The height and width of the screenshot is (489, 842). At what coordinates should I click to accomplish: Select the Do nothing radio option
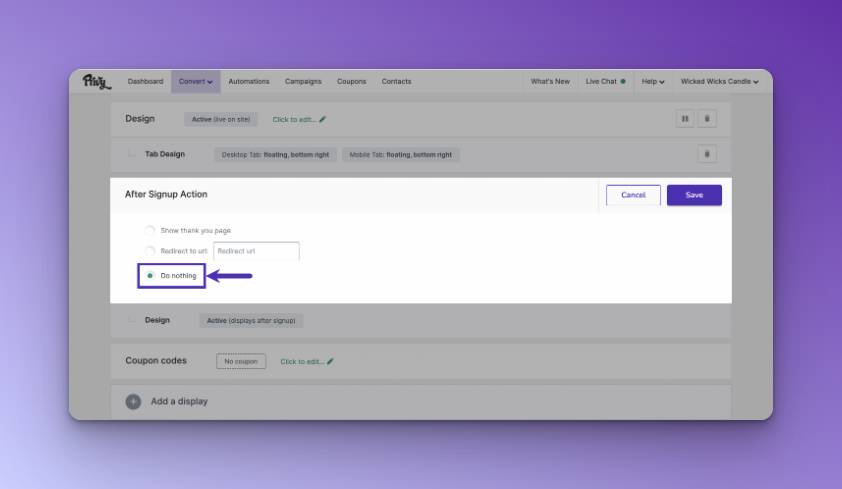(x=150, y=275)
